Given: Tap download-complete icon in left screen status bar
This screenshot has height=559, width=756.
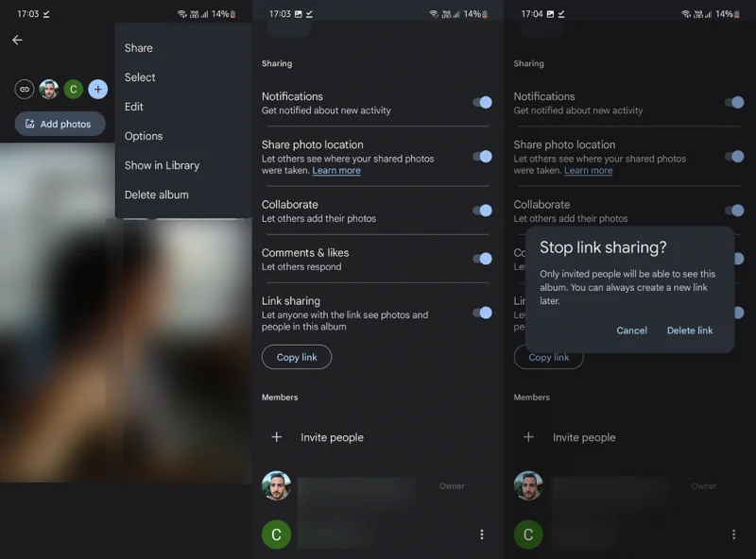Looking at the screenshot, I should click(46, 14).
